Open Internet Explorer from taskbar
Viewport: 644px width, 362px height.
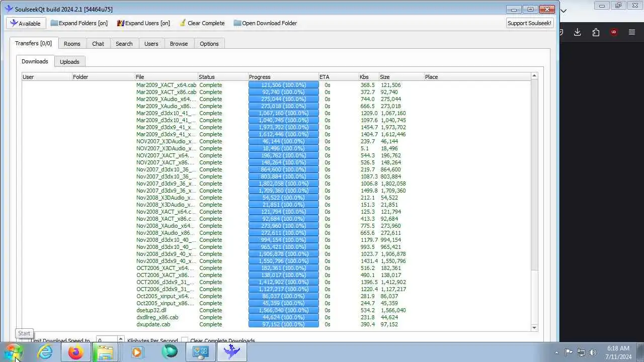coord(46,352)
